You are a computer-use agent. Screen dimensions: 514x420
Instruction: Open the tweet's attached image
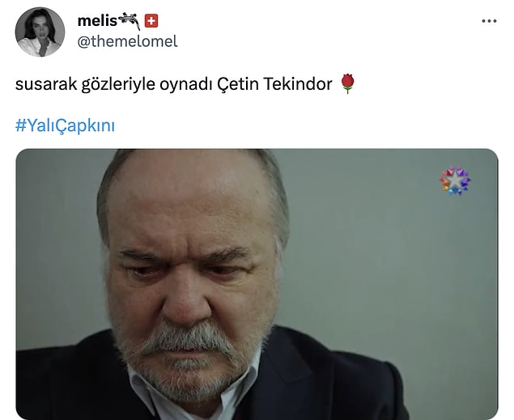(257, 284)
